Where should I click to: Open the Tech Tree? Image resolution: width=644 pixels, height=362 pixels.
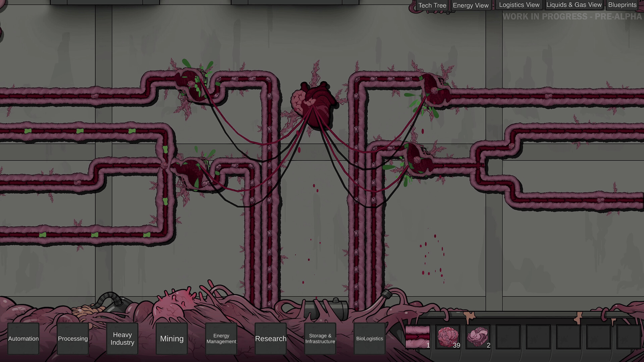pos(432,5)
